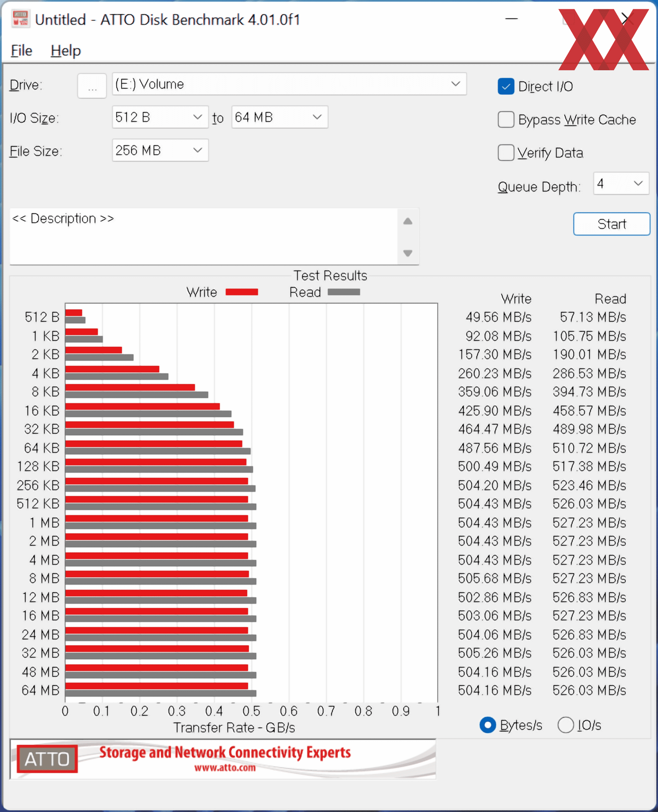Enable Bypass Write Cache option
Image resolution: width=658 pixels, height=812 pixels.
click(x=505, y=120)
